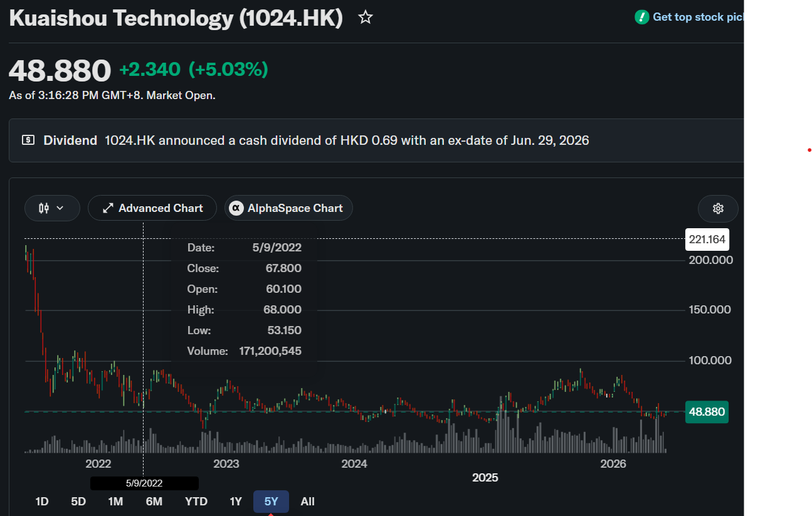This screenshot has width=812, height=516.
Task: Follow the Get top stock picks link
Action: [690, 17]
